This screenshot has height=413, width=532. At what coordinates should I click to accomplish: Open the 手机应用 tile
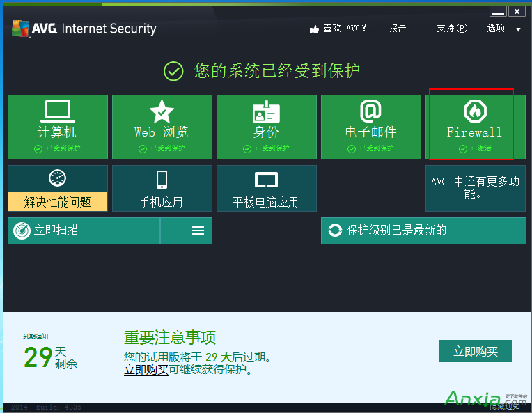pyautogui.click(x=162, y=188)
